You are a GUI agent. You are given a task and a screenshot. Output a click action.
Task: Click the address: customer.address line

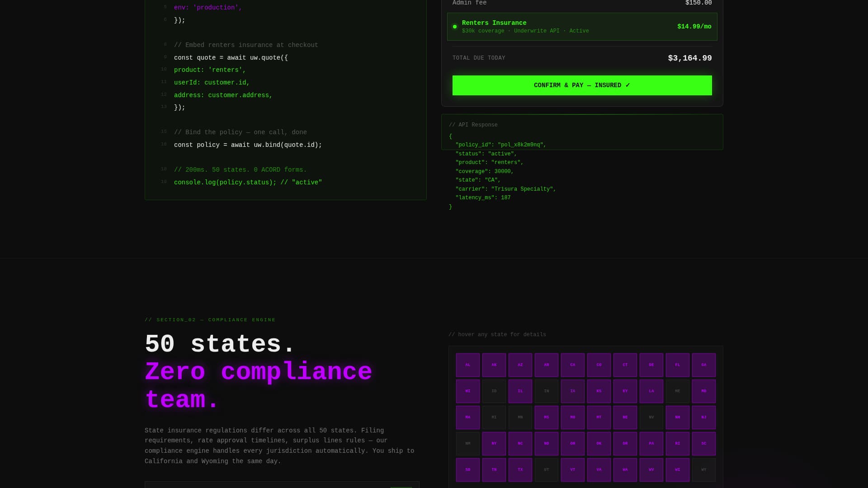pyautogui.click(x=223, y=95)
